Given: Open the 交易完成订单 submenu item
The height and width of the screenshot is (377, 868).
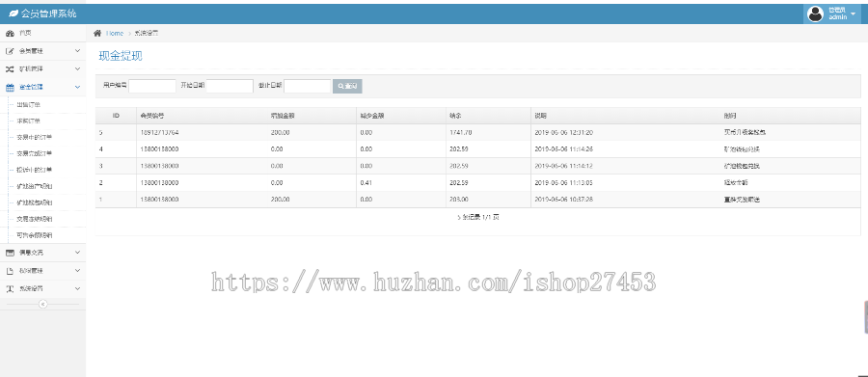Looking at the screenshot, I should [35, 153].
